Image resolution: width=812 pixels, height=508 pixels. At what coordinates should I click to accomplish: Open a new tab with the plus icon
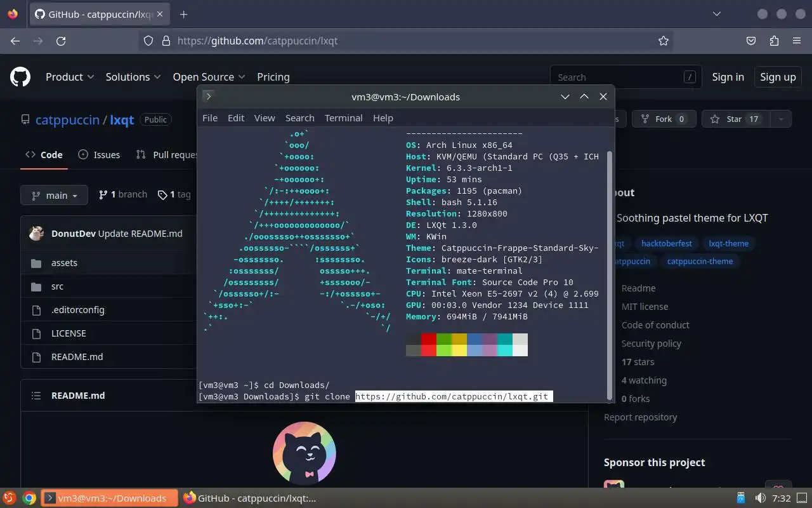point(184,14)
